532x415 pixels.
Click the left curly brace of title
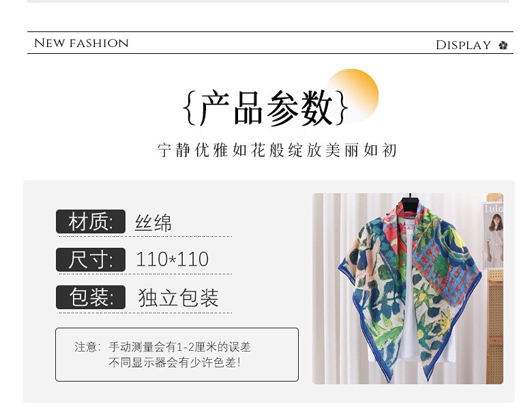click(190, 108)
